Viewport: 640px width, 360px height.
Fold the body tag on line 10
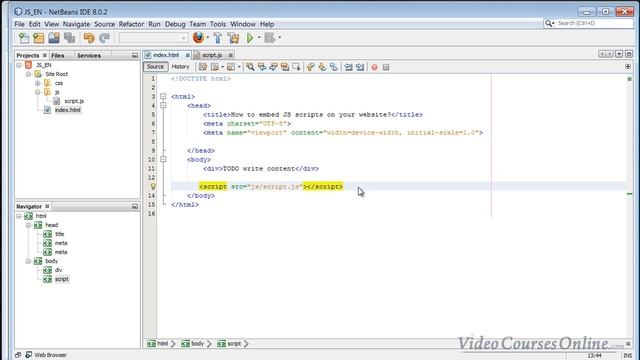163,160
